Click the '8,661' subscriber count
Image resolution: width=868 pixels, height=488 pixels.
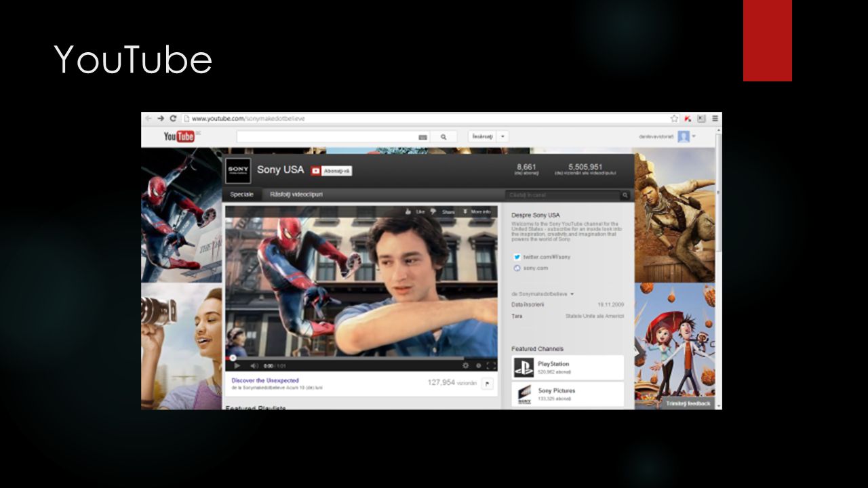[x=526, y=166]
